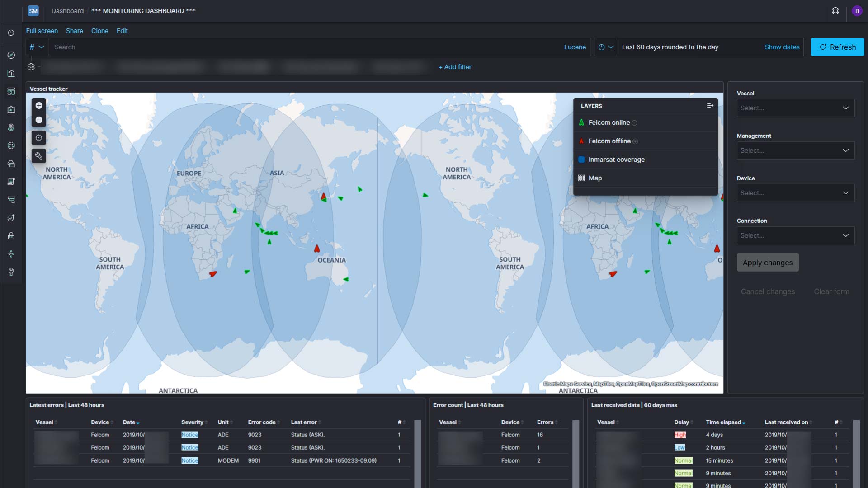This screenshot has height=488, width=868.
Task: Click the error code 9901 cell
Action: [x=254, y=460]
